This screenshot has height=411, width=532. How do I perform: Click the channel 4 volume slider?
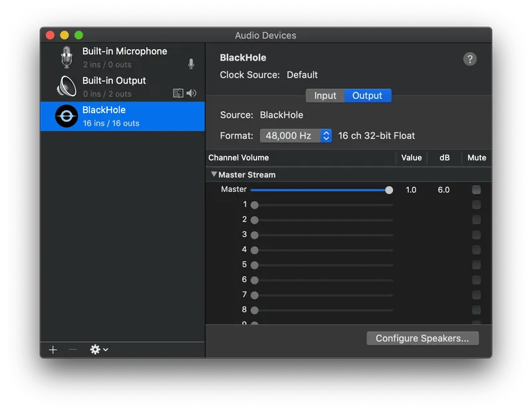click(x=322, y=250)
